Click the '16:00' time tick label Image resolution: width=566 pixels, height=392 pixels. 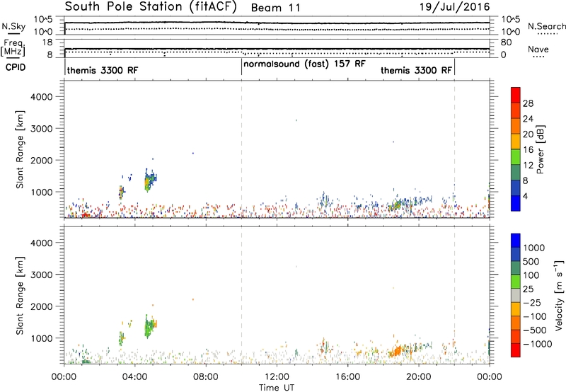[x=347, y=377]
